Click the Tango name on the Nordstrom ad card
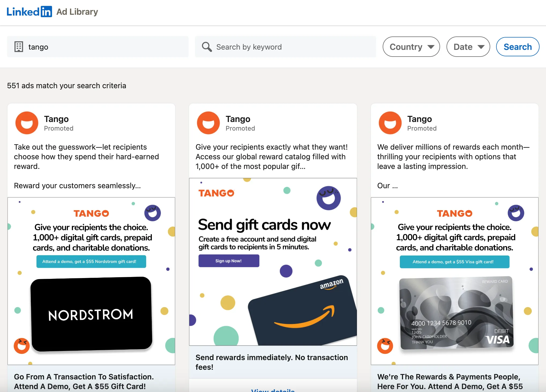546x392 pixels. [56, 119]
